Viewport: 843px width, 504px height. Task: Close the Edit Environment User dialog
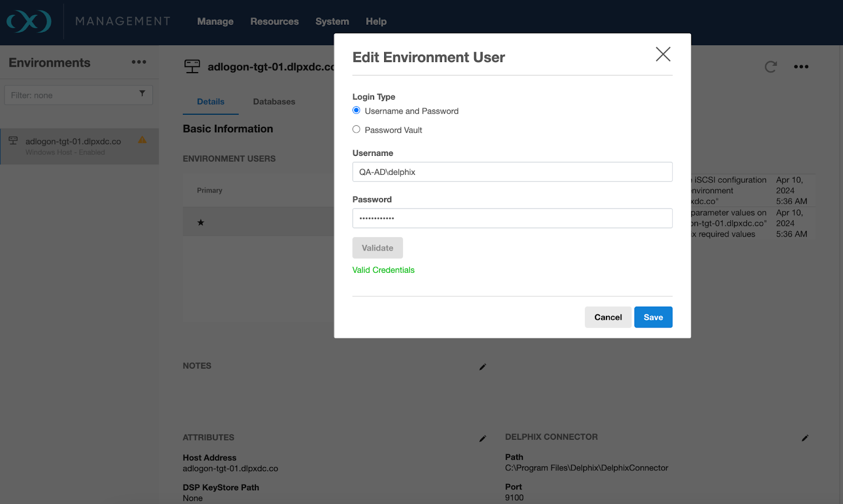(x=663, y=54)
